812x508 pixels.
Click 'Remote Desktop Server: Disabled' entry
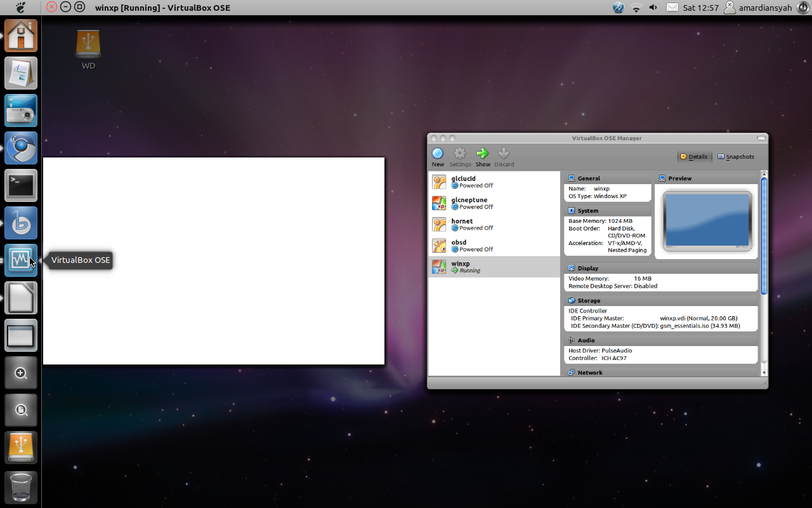[613, 286]
